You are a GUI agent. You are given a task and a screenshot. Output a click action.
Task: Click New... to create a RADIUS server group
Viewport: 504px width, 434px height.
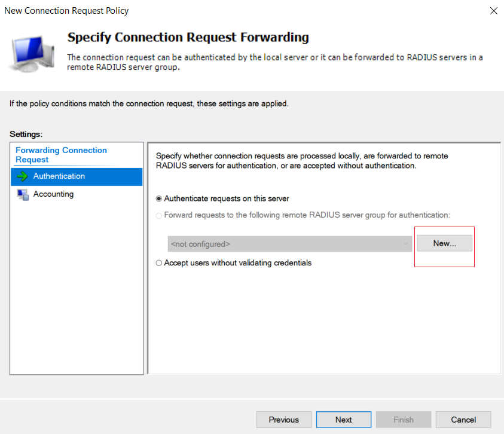[444, 243]
